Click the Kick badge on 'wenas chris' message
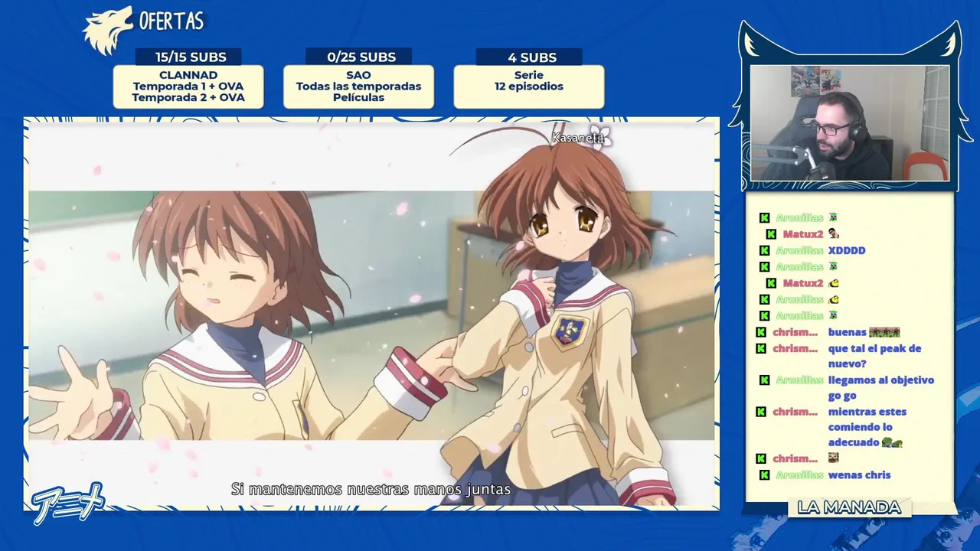This screenshot has width=980, height=551. point(764,474)
